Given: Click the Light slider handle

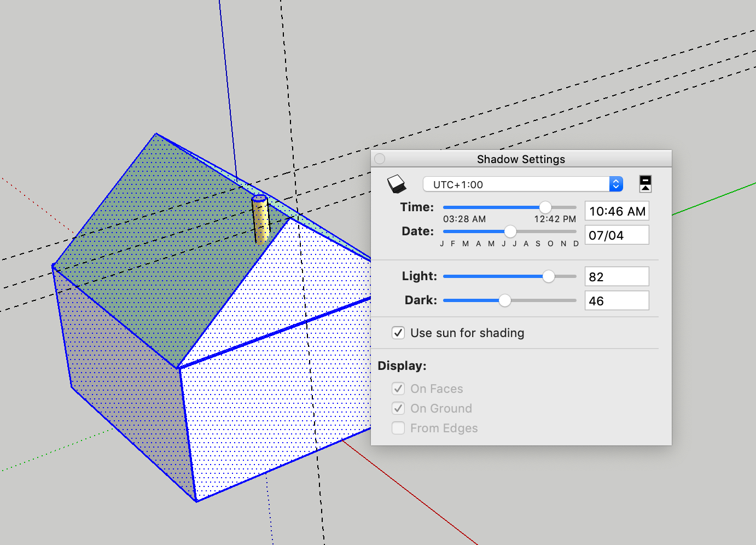Looking at the screenshot, I should pos(549,276).
